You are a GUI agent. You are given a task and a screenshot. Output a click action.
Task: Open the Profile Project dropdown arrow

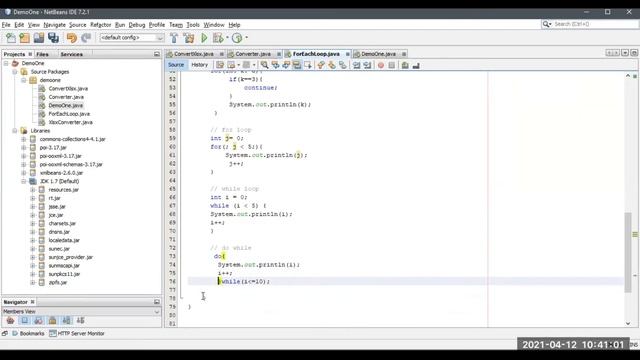[247, 38]
